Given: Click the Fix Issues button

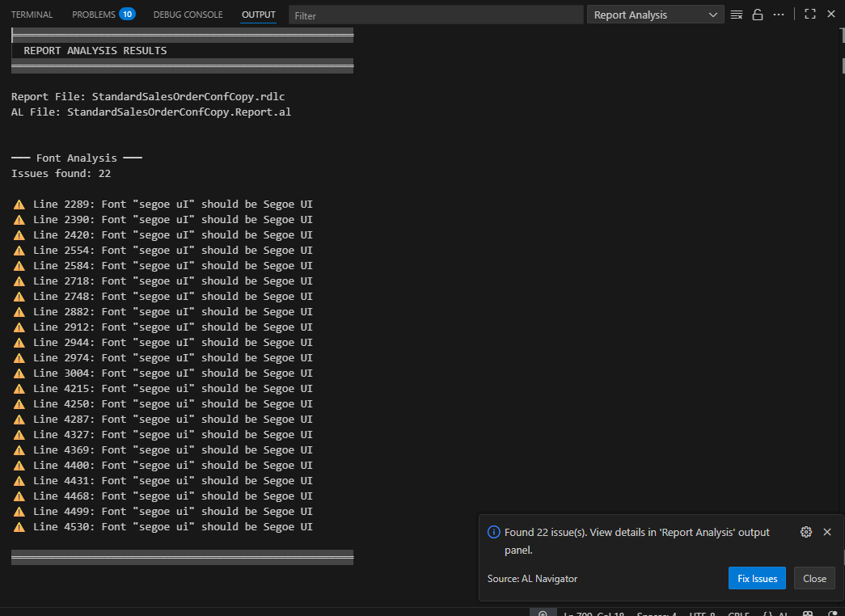Looking at the screenshot, I should [x=757, y=578].
